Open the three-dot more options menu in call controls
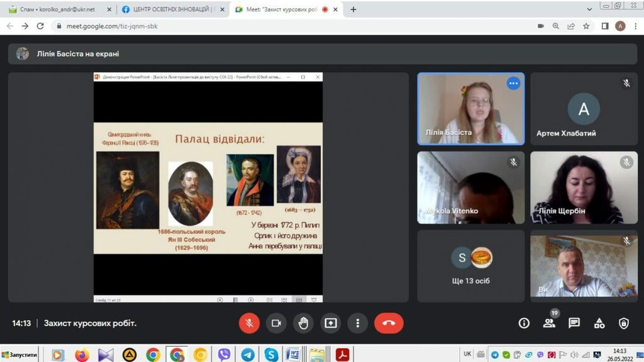The width and height of the screenshot is (644, 362). [x=357, y=323]
